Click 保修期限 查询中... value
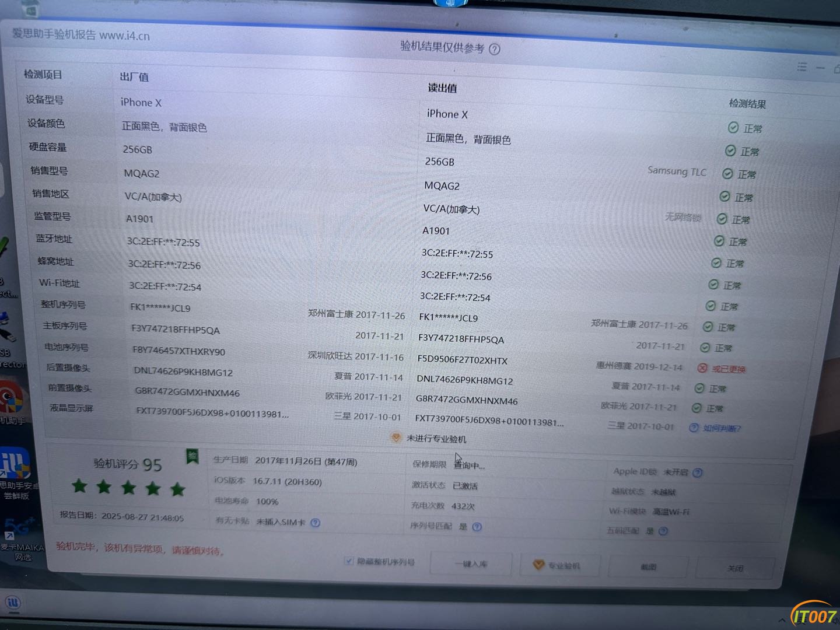 pyautogui.click(x=469, y=466)
